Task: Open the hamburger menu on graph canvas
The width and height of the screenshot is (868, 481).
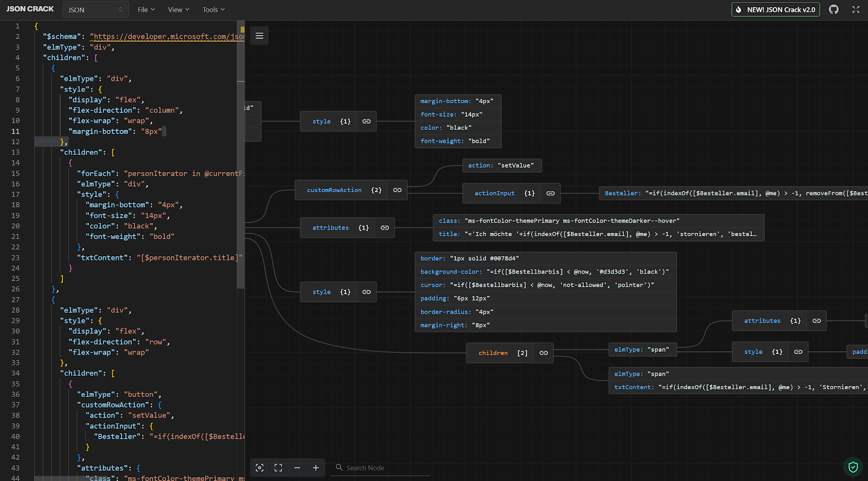Action: pyautogui.click(x=259, y=36)
